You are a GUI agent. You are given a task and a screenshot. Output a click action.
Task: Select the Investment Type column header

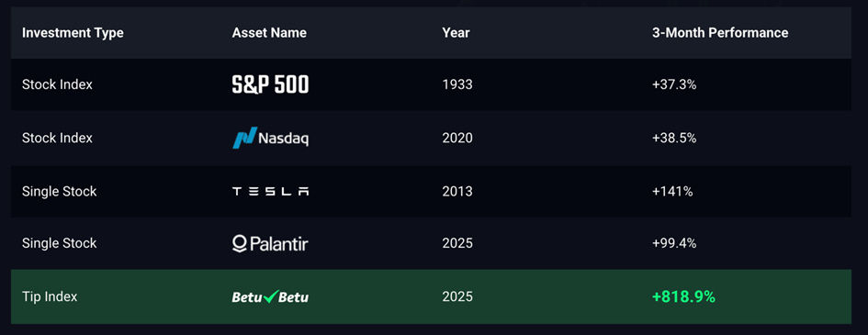tap(73, 33)
